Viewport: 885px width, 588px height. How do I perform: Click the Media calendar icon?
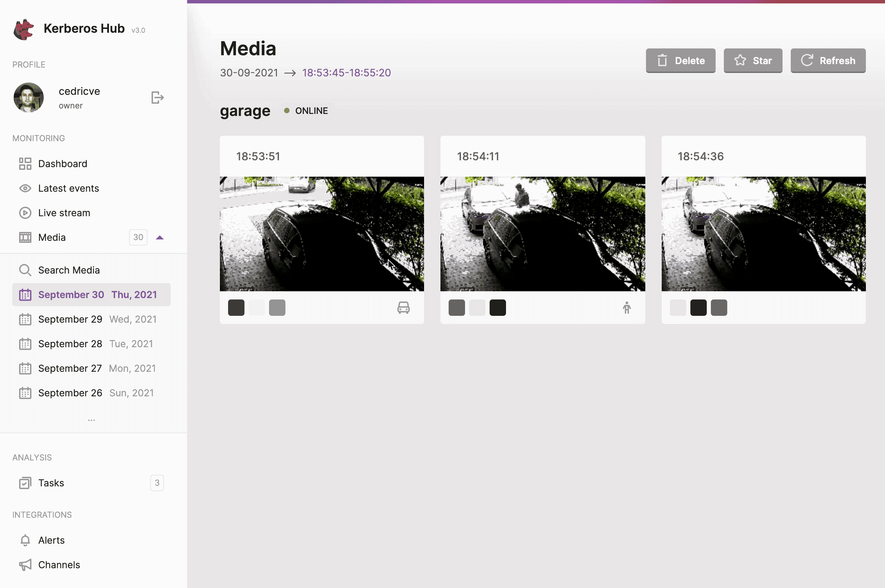click(x=25, y=237)
